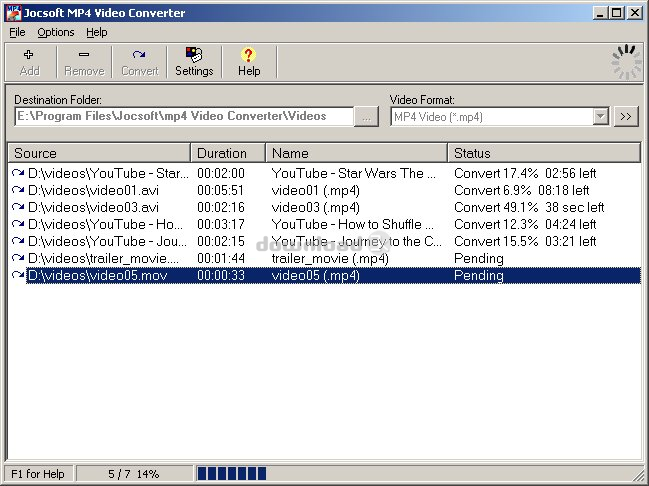Click the Source column header
This screenshot has width=649, height=486.
[x=99, y=153]
